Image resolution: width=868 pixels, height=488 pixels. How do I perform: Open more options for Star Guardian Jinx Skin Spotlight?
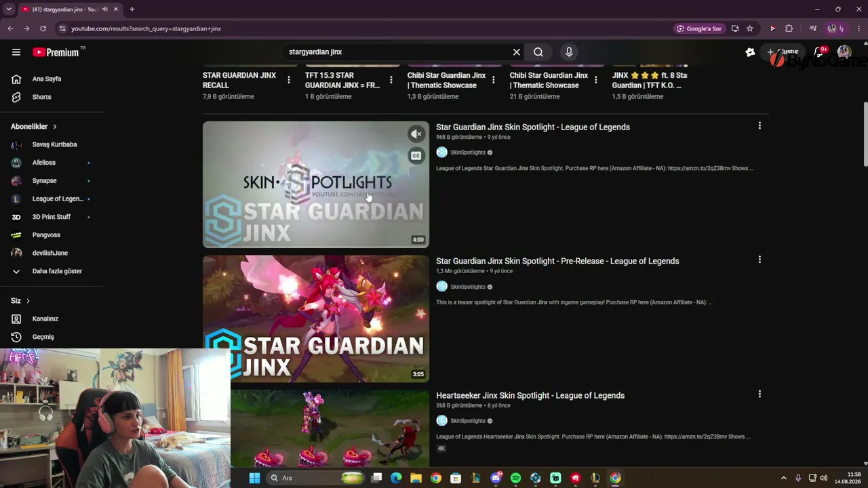coord(759,125)
